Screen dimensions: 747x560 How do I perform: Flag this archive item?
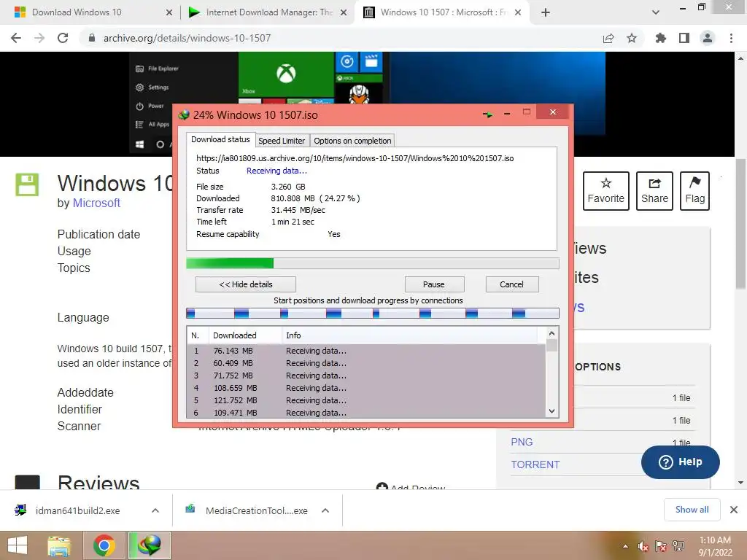(x=694, y=191)
